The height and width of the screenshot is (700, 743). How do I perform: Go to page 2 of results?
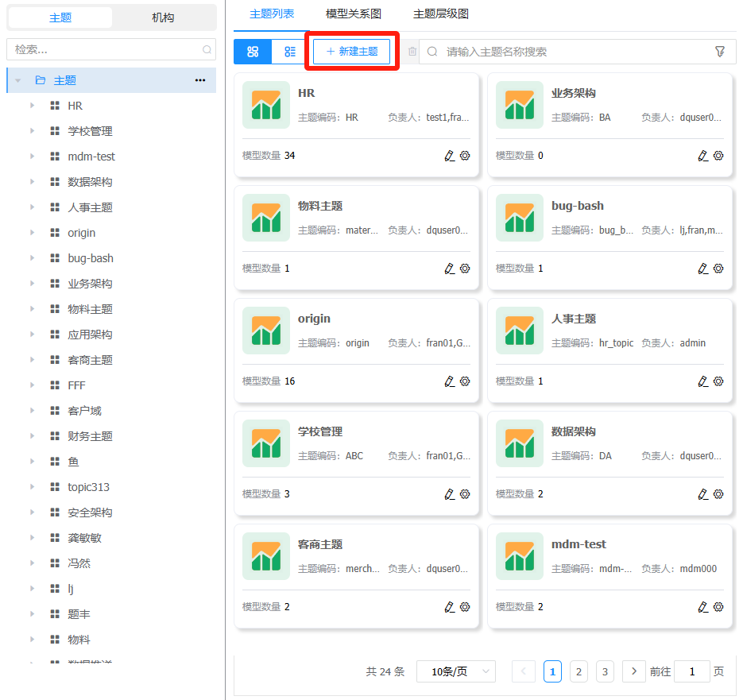[x=579, y=671]
